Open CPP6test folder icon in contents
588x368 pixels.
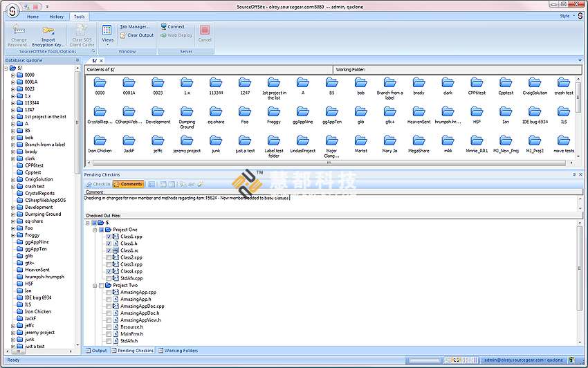pyautogui.click(x=477, y=82)
